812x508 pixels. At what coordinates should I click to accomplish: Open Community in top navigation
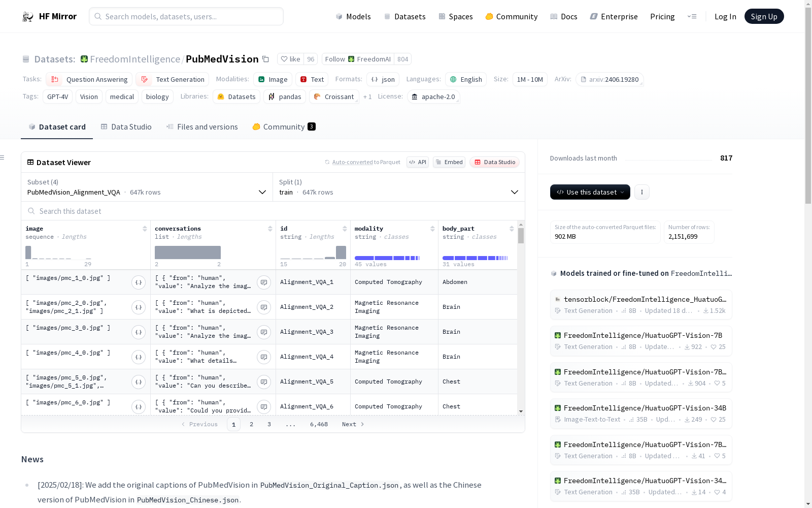[x=512, y=17]
